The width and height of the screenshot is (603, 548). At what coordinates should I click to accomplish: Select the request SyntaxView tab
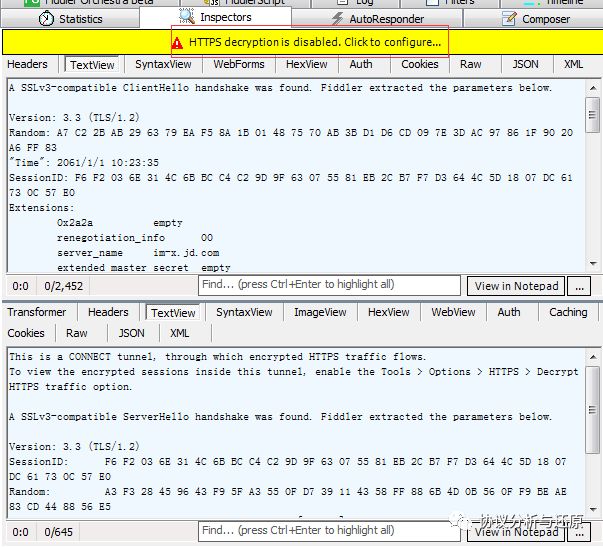(x=163, y=64)
